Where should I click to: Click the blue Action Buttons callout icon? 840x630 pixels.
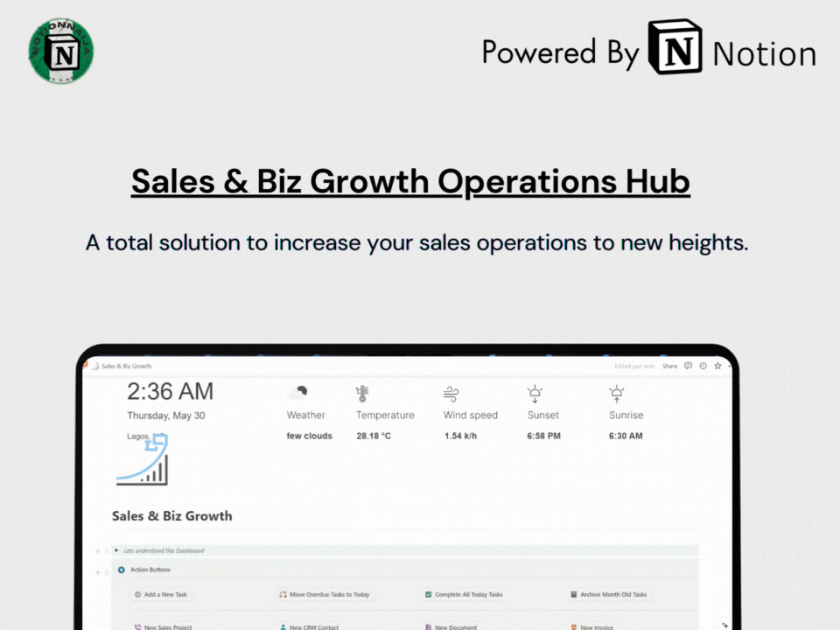point(122,570)
